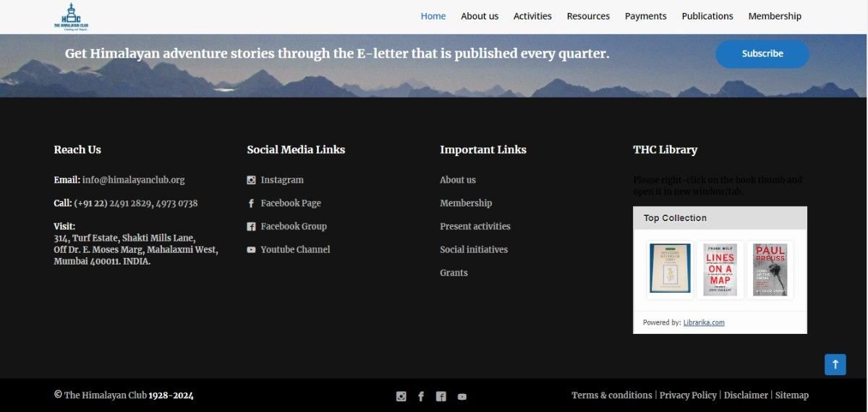This screenshot has width=868, height=412.
Task: Open Instagram from the footer bar icon
Action: pos(401,396)
